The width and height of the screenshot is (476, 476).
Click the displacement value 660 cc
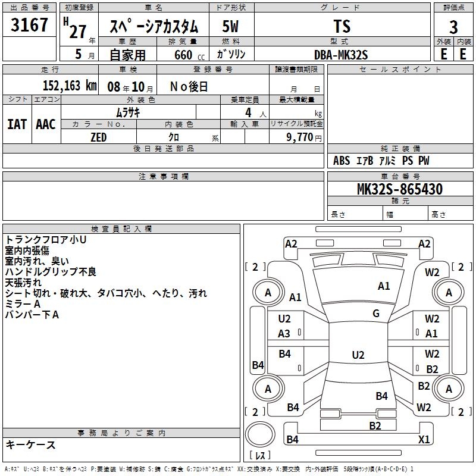(x=189, y=55)
